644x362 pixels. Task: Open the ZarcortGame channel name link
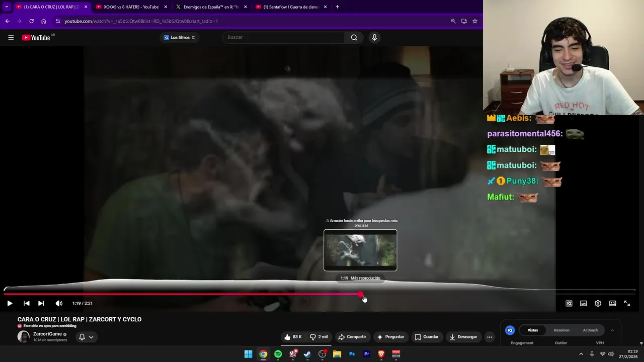click(x=47, y=334)
